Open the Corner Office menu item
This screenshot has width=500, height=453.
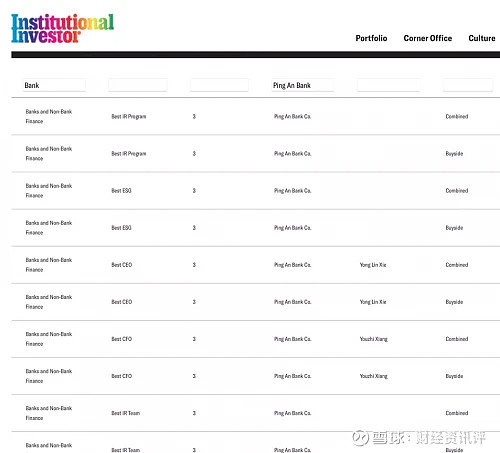pyautogui.click(x=428, y=38)
